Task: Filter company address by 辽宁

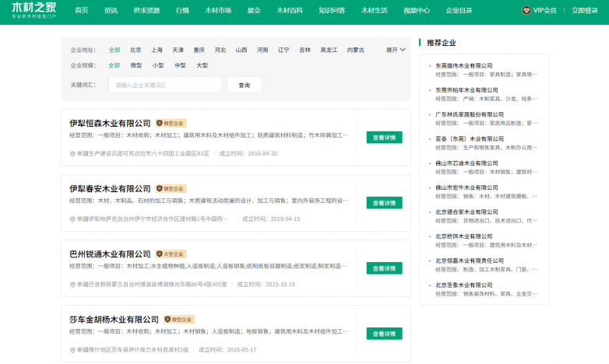Action: tap(283, 50)
